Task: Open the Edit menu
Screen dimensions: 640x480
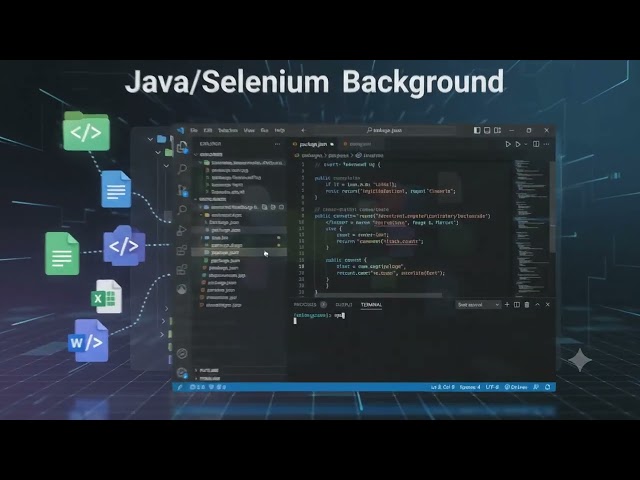Action: point(208,130)
